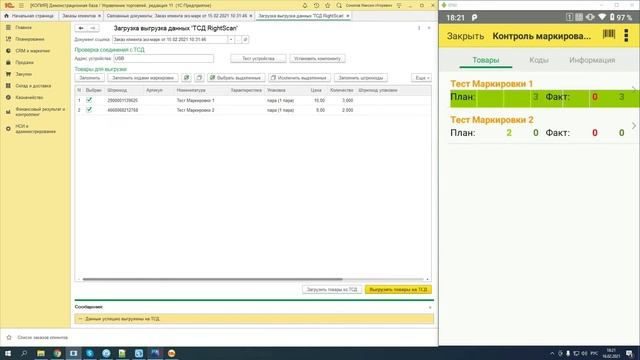
Task: Switch to the Информация tab on phone
Action: pos(592,60)
